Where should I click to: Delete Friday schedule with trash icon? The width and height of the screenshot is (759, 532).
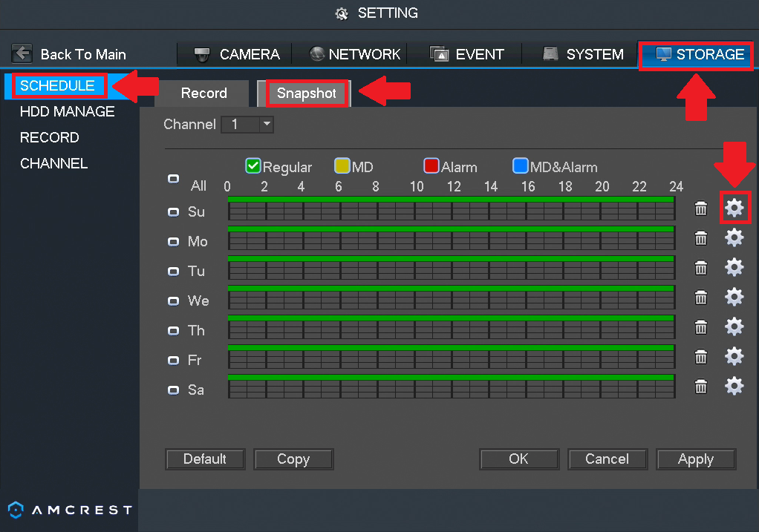pos(701,358)
